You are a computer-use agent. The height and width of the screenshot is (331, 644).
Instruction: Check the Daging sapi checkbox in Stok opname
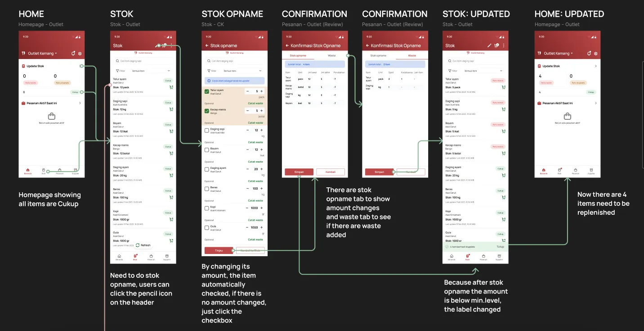(207, 130)
